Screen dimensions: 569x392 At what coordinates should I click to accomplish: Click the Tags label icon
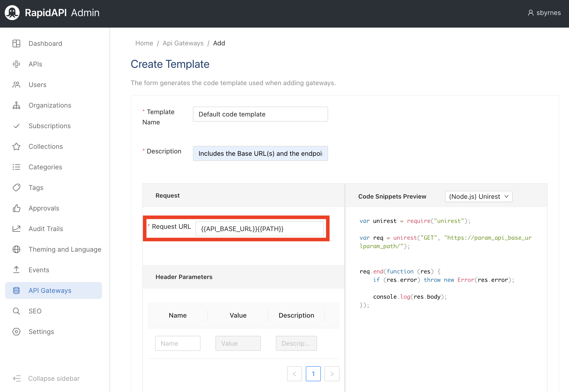click(16, 188)
